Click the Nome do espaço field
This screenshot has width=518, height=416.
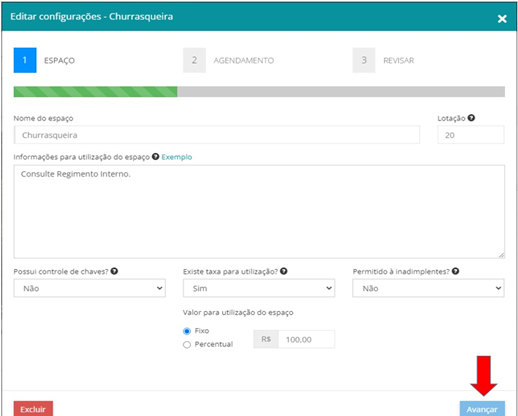[217, 135]
